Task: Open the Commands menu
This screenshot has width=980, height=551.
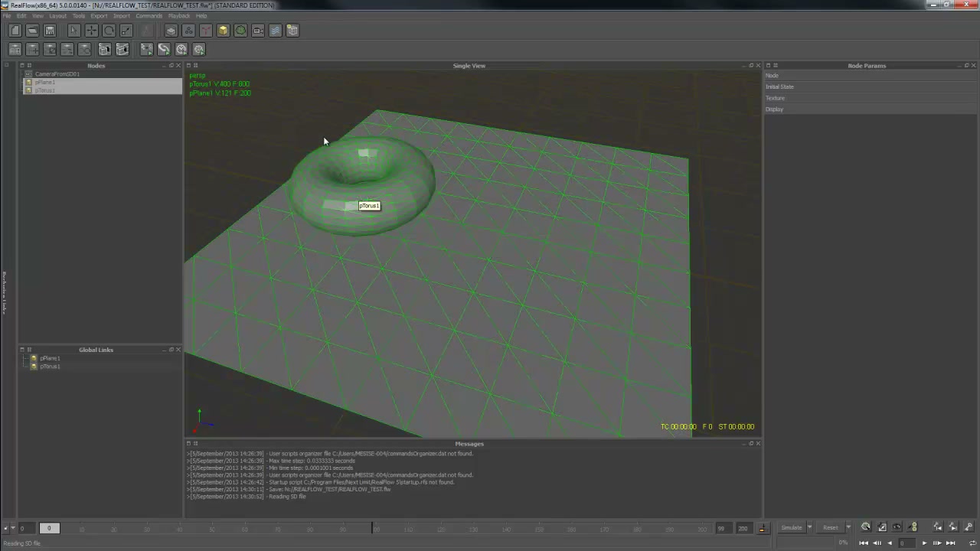Action: [149, 16]
